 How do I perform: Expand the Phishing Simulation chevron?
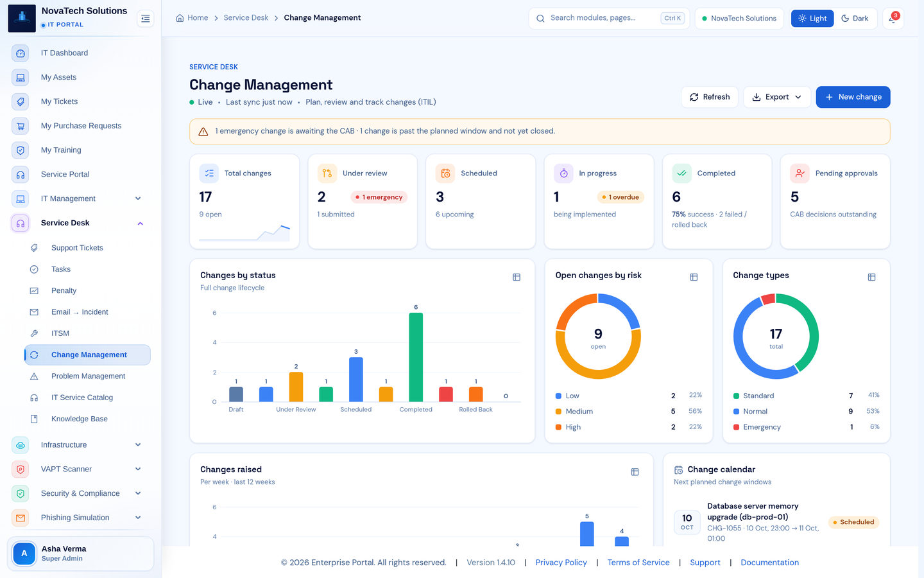(x=138, y=518)
